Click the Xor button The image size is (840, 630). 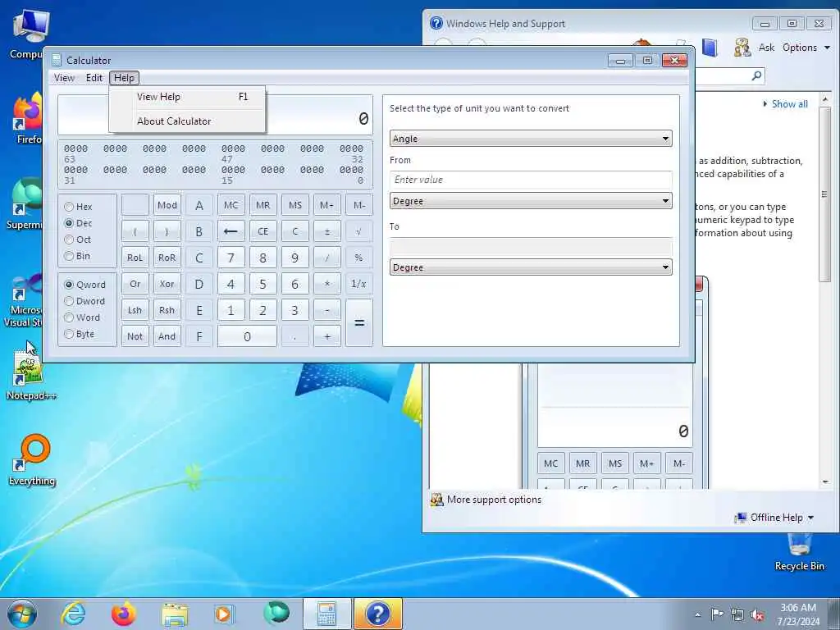click(167, 284)
